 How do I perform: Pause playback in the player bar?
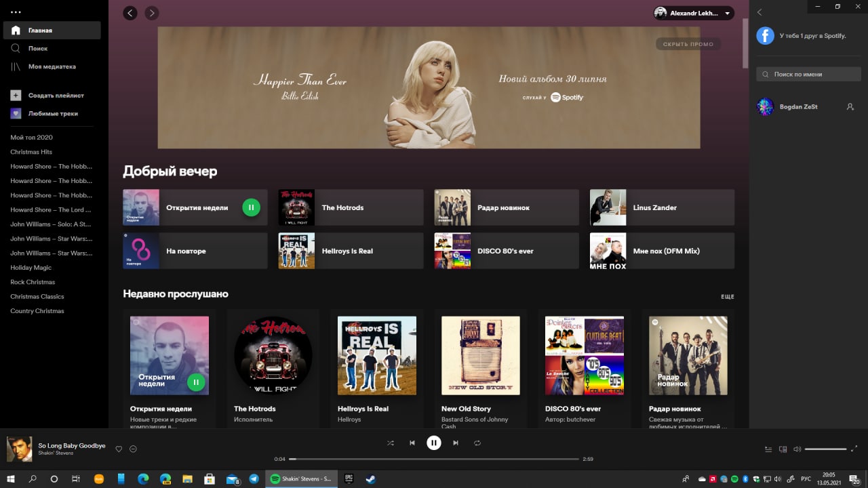[434, 443]
